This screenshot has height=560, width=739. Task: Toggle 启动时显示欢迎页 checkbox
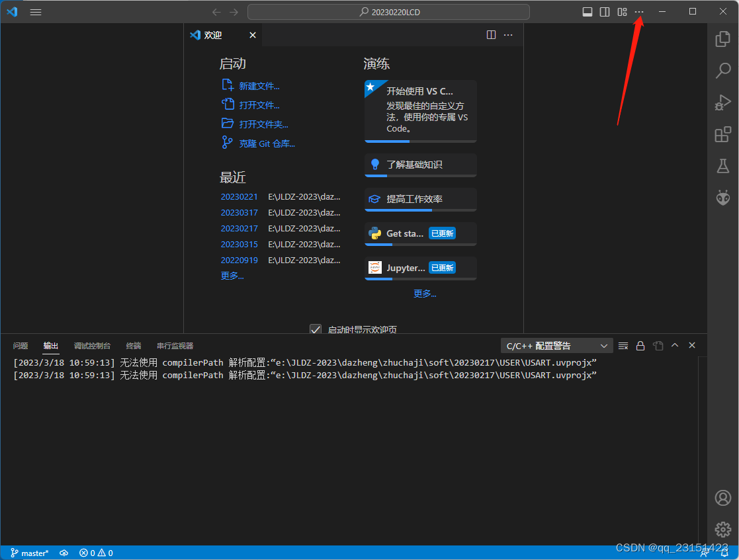click(x=316, y=329)
